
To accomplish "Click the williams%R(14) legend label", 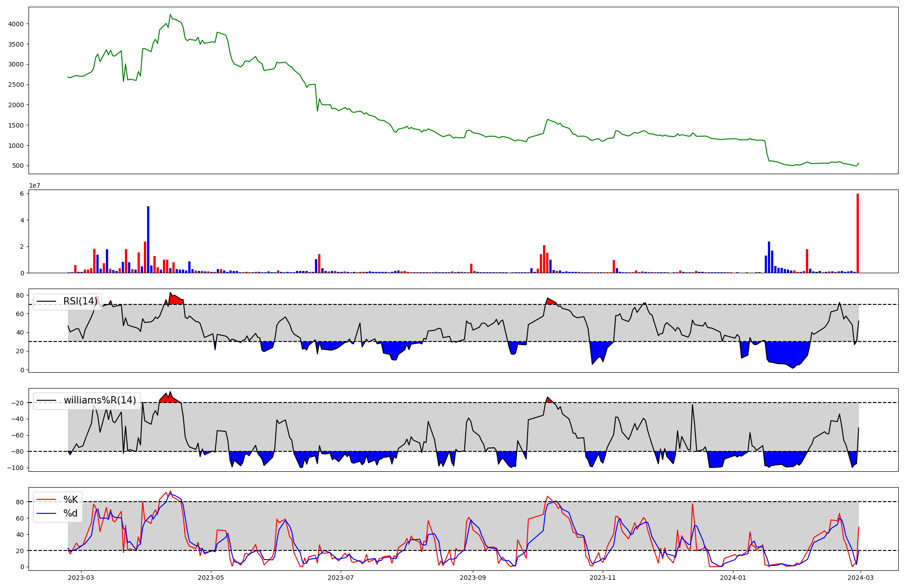I will 100,400.
